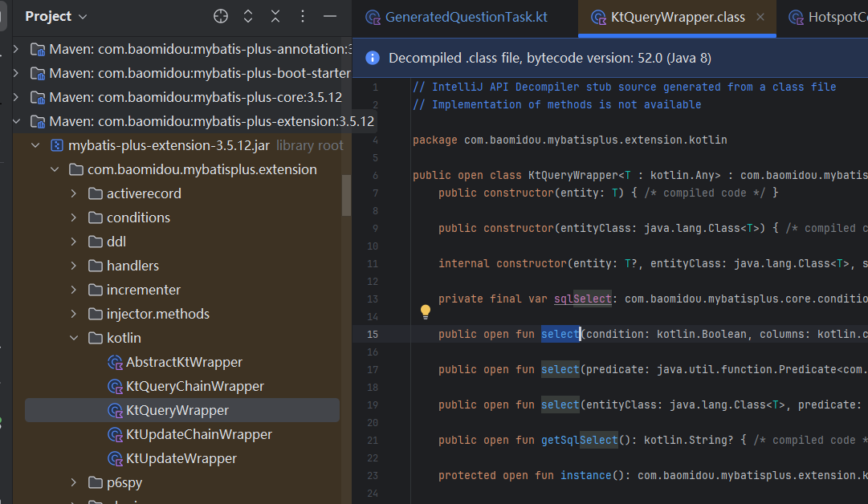This screenshot has height=504, width=868.
Task: Click the decompiled .class file banner text
Action: click(550, 58)
